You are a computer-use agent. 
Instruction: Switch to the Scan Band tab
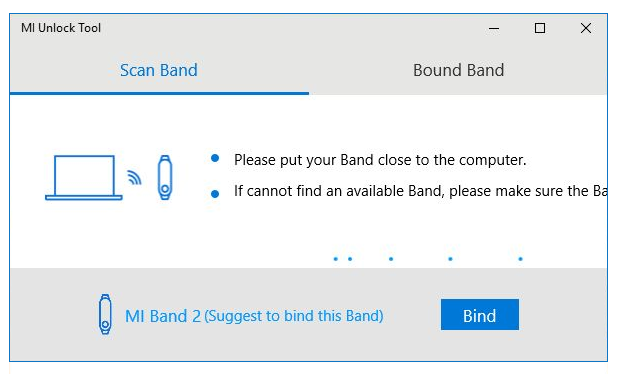[x=159, y=70]
